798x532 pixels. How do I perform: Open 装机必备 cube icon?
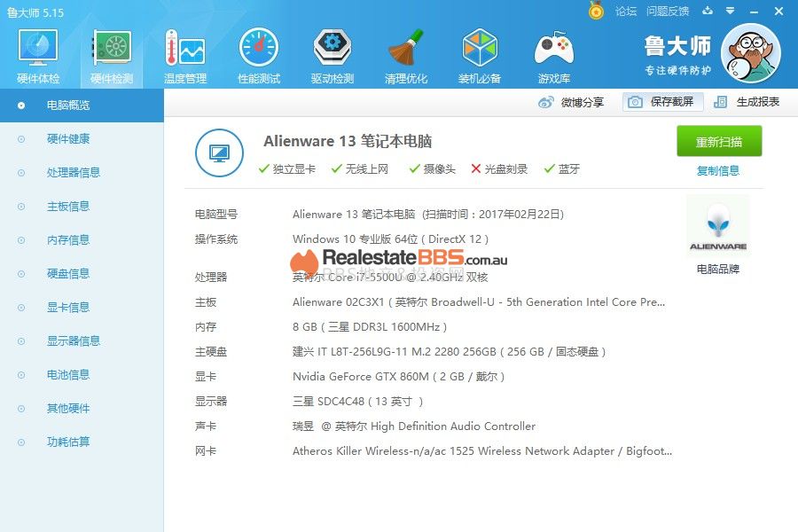480,49
